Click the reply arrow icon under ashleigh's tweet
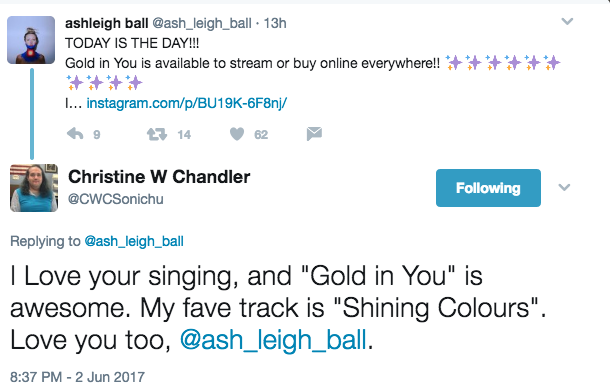The height and width of the screenshot is (388, 610). pyautogui.click(x=75, y=134)
